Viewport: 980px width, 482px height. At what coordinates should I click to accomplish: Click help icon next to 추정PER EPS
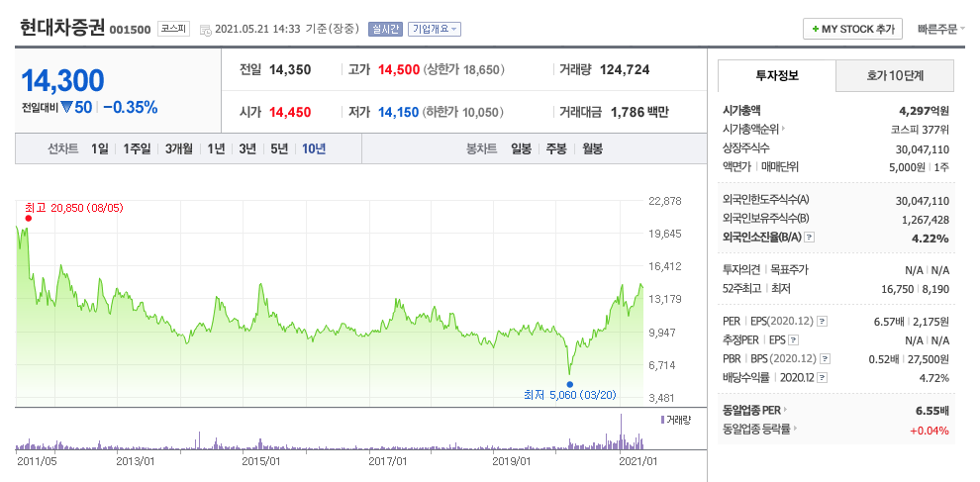pyautogui.click(x=794, y=340)
